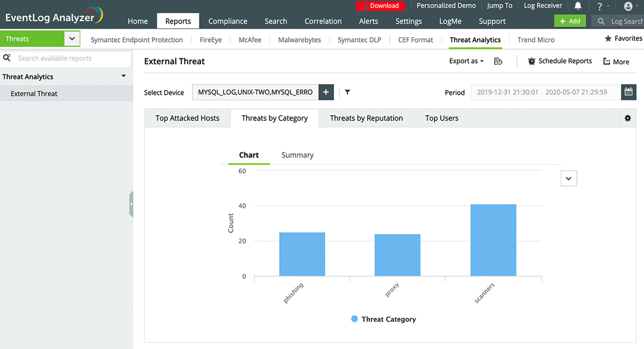
Task: Click the red Download button
Action: pos(381,6)
